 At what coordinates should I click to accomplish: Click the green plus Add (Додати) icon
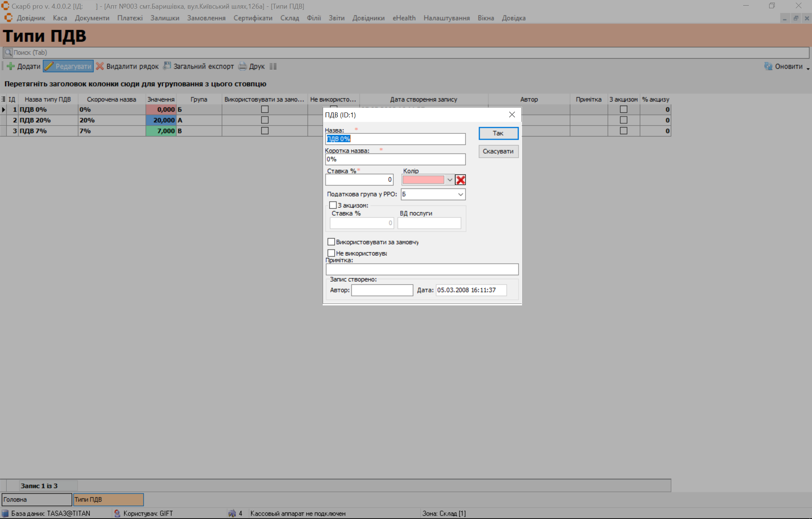point(11,66)
